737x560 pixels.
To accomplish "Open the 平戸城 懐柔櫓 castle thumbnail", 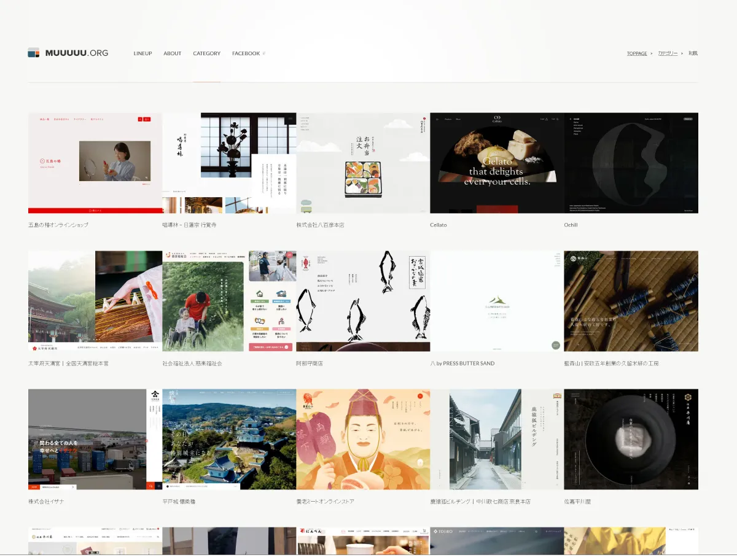I will (229, 439).
